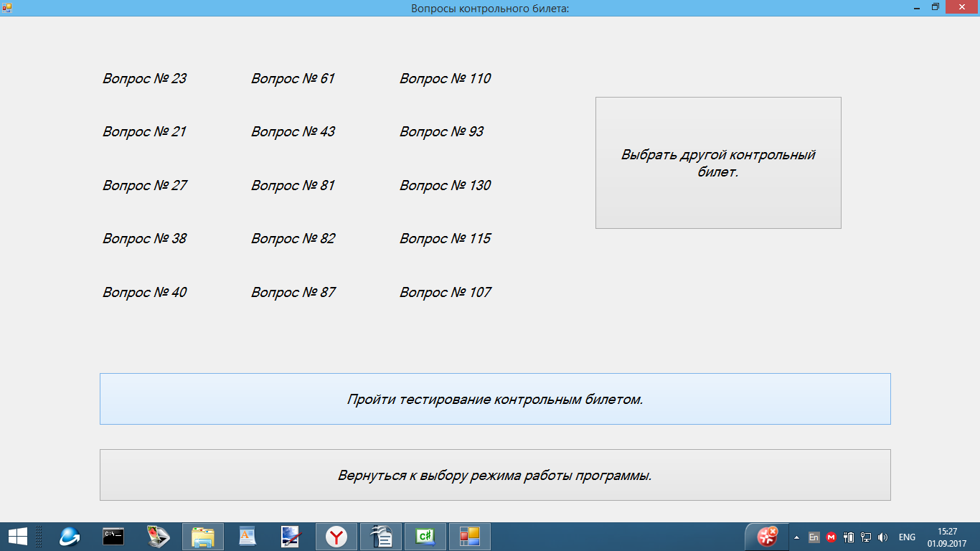Viewport: 980px width, 551px height.
Task: Click the volume speaker tray icon
Action: pyautogui.click(x=882, y=537)
